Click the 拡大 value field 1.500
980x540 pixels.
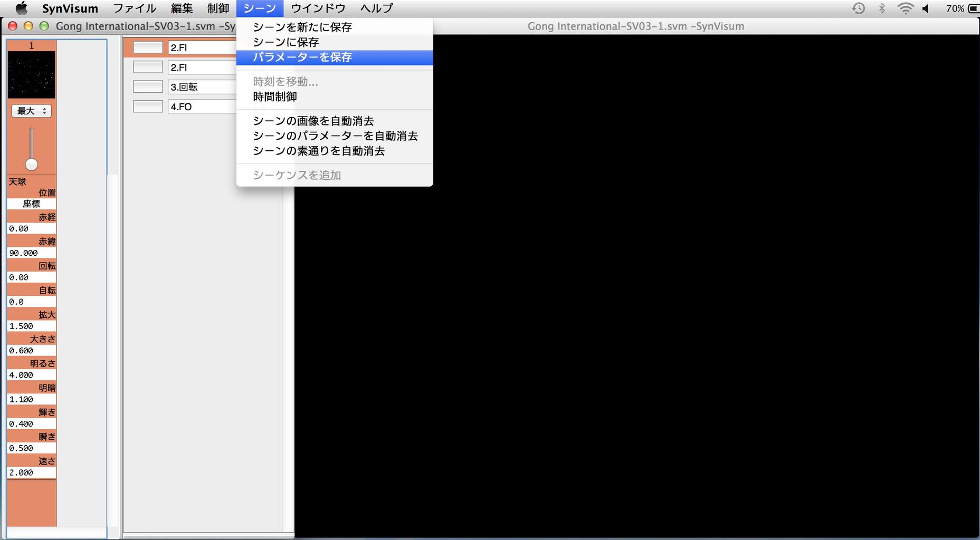tap(32, 326)
